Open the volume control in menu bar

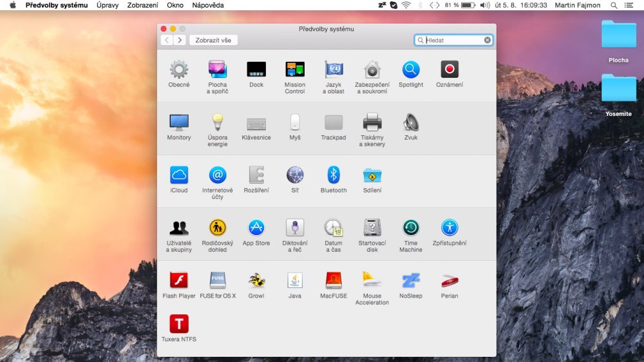tap(485, 5)
